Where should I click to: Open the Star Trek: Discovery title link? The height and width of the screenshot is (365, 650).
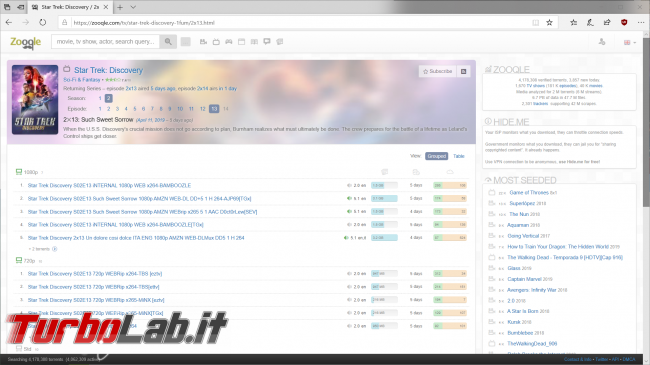(108, 70)
